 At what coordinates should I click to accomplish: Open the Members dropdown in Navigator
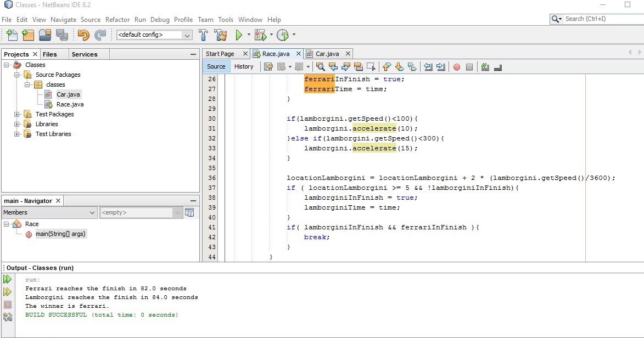92,212
